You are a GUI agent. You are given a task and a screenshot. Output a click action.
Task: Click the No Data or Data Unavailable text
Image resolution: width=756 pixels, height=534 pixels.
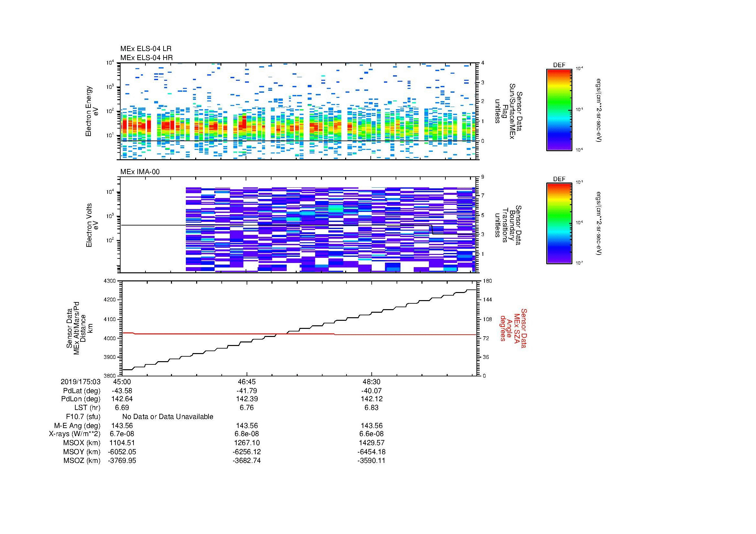(x=168, y=416)
